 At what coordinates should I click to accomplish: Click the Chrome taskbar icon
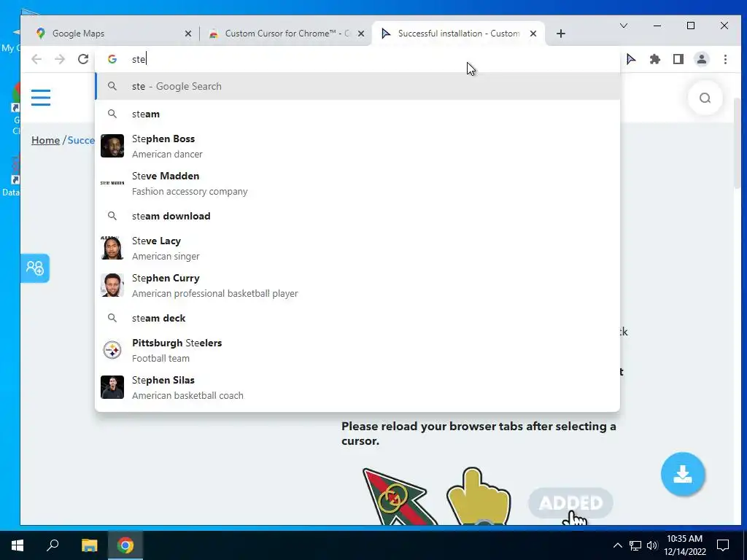pos(125,545)
